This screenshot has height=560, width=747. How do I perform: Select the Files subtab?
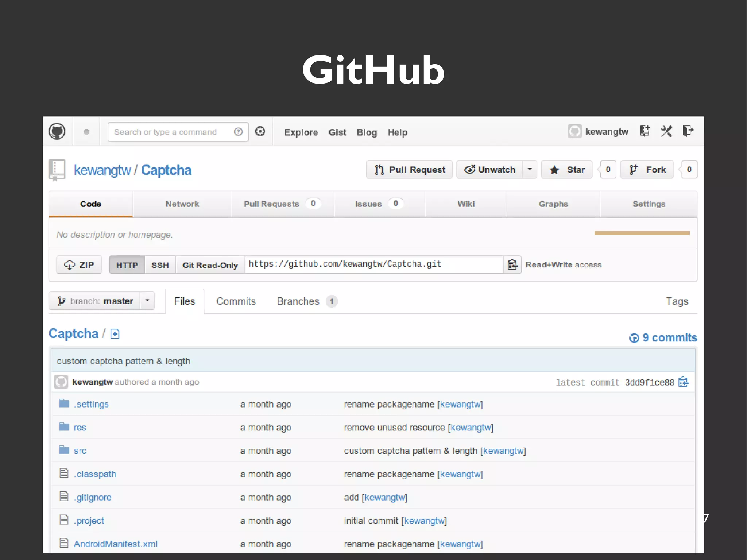(185, 301)
